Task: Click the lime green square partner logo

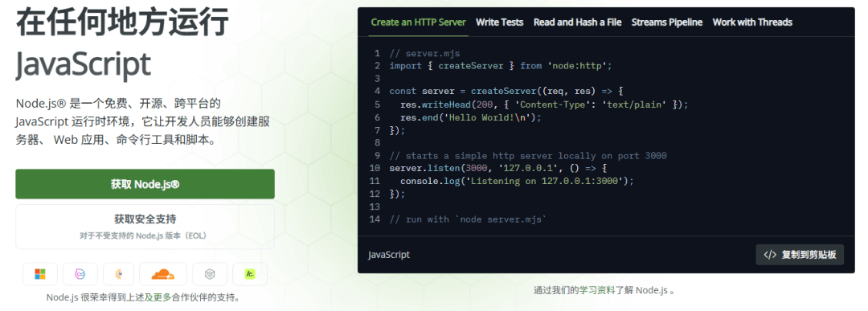Action: (x=250, y=274)
